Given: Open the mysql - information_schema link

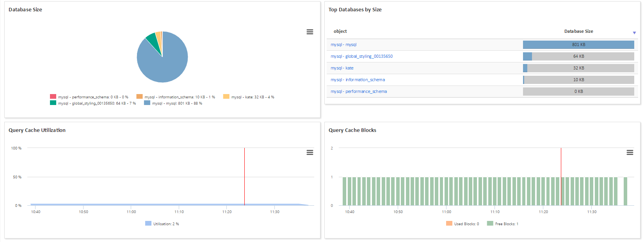Looking at the screenshot, I should pyautogui.click(x=358, y=80).
